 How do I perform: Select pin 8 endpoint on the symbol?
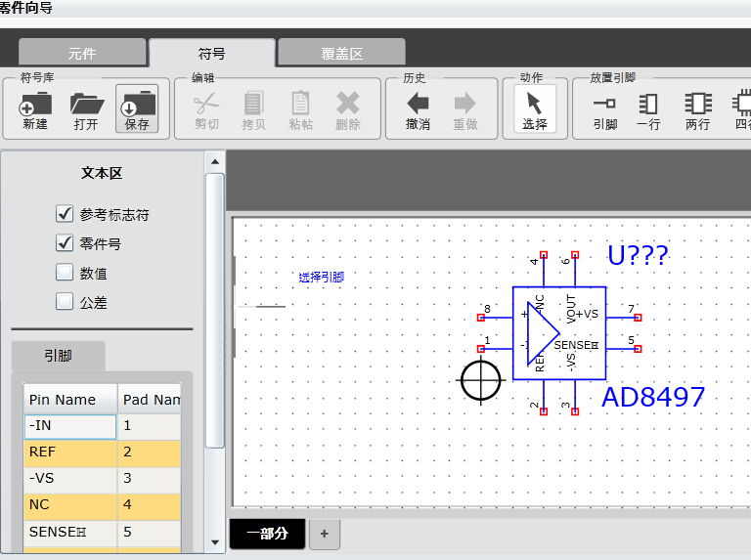point(481,318)
